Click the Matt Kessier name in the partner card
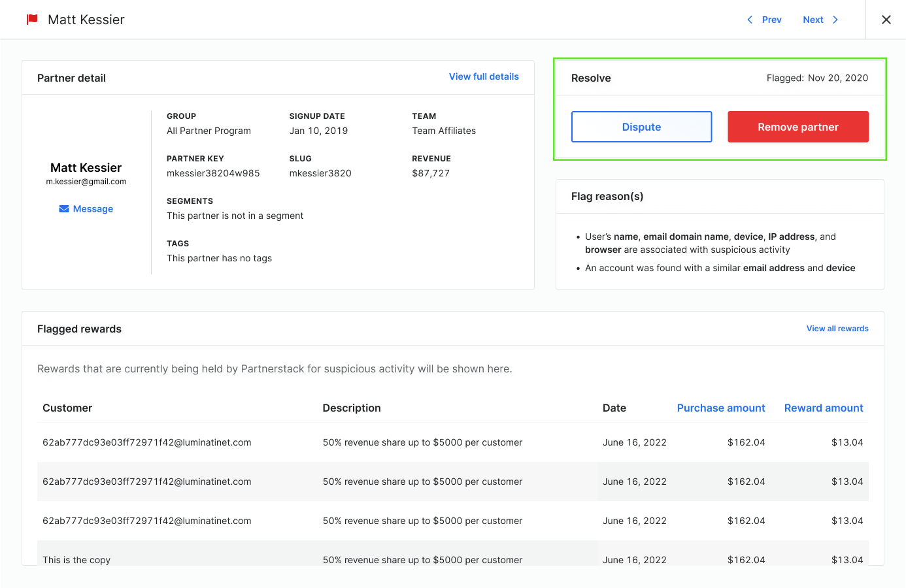 86,168
